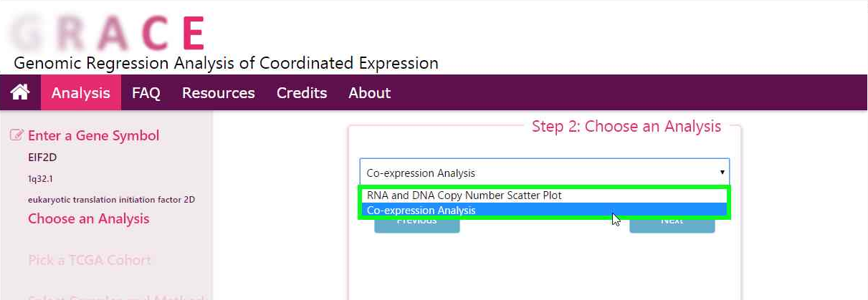Go to the Home page icon
The image size is (868, 300).
pyautogui.click(x=20, y=92)
